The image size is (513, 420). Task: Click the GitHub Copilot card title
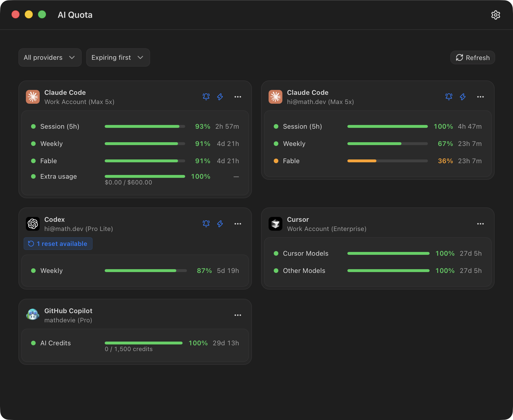click(68, 311)
